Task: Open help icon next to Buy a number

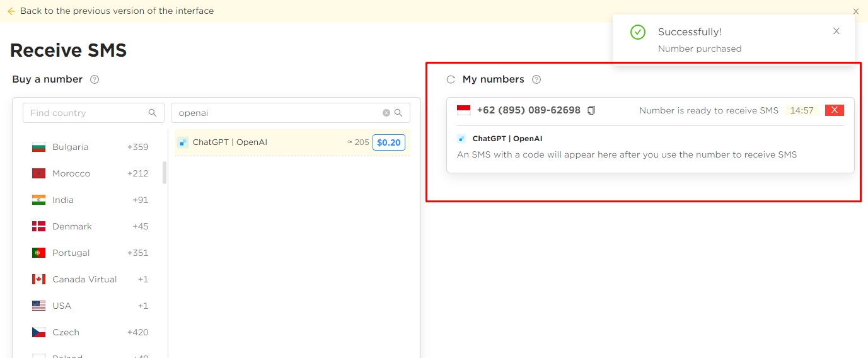Action: pyautogui.click(x=95, y=79)
